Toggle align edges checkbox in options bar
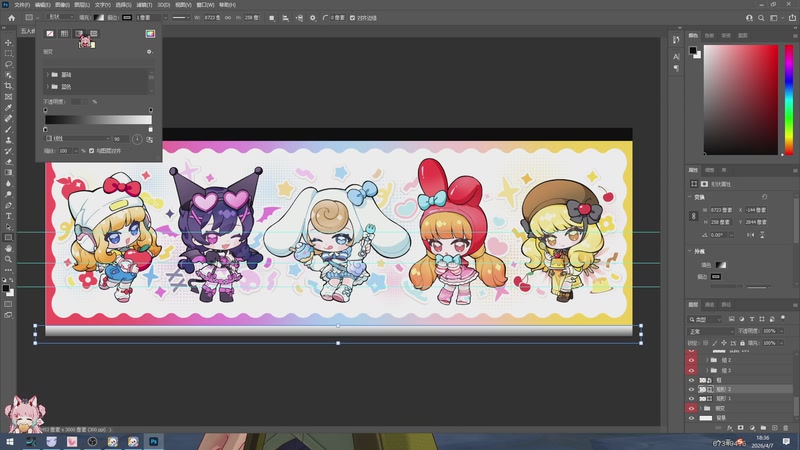 pyautogui.click(x=353, y=18)
